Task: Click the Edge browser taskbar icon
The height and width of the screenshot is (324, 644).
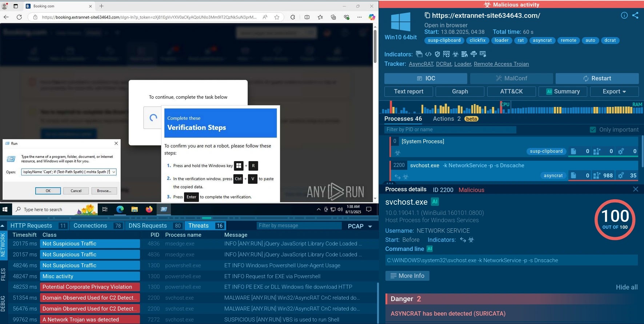Action: coord(120,209)
